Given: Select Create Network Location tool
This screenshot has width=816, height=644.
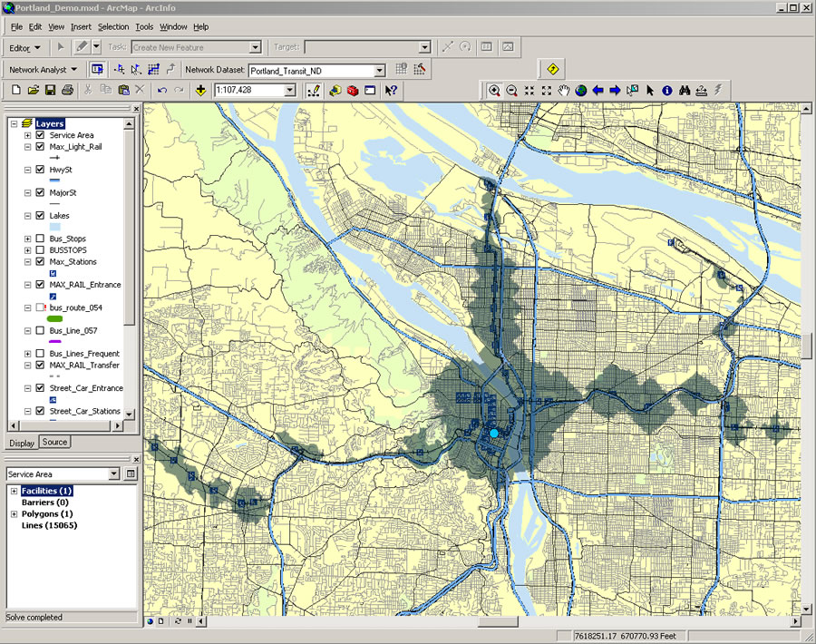Looking at the screenshot, I should point(120,69).
